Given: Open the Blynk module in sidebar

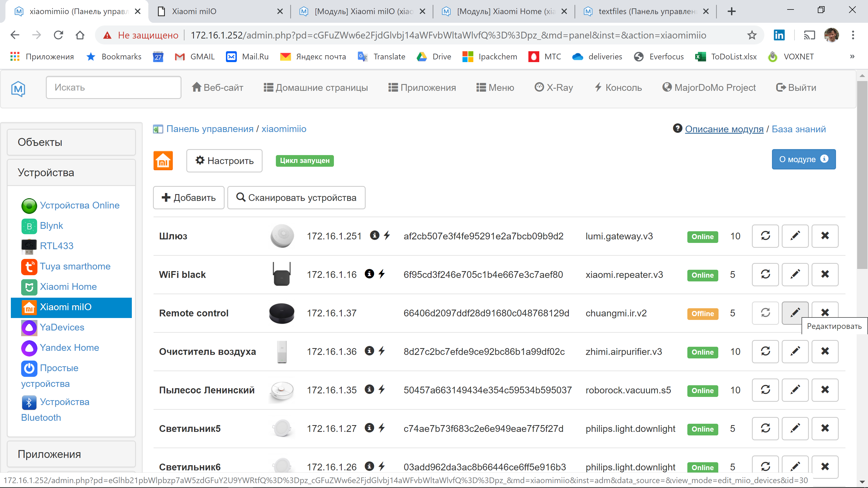Looking at the screenshot, I should pyautogui.click(x=51, y=226).
